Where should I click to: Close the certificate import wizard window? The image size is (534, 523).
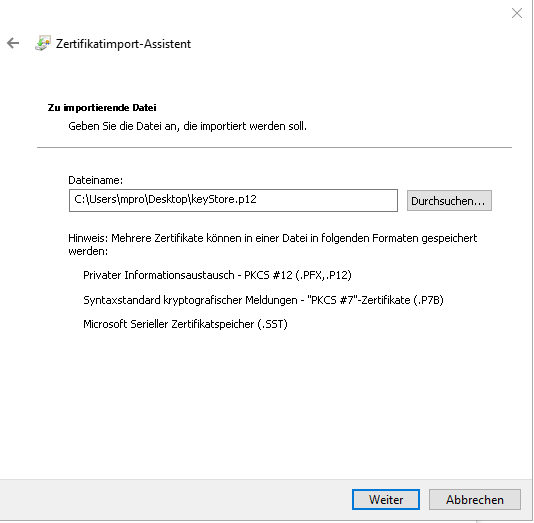pos(517,13)
